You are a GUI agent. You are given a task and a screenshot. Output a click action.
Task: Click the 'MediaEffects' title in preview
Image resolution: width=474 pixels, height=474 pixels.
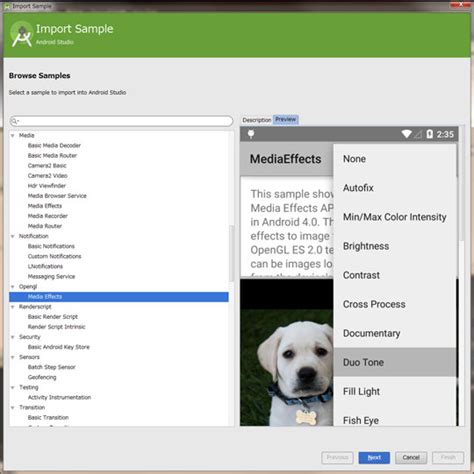[x=286, y=159]
